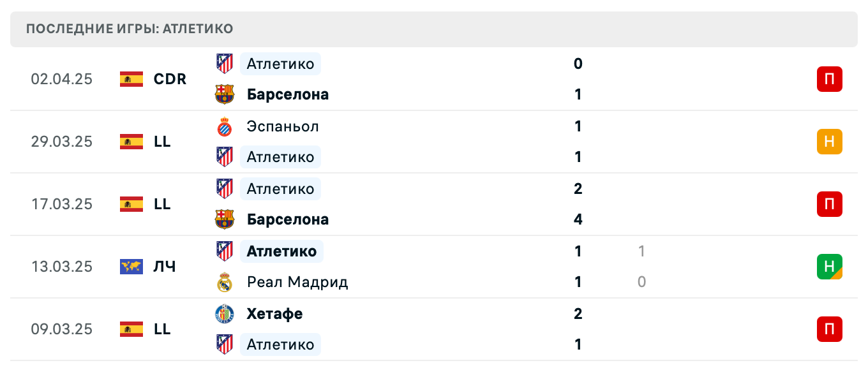868x370 pixels.
Task: Open the Барселона team name link
Action: [288, 94]
